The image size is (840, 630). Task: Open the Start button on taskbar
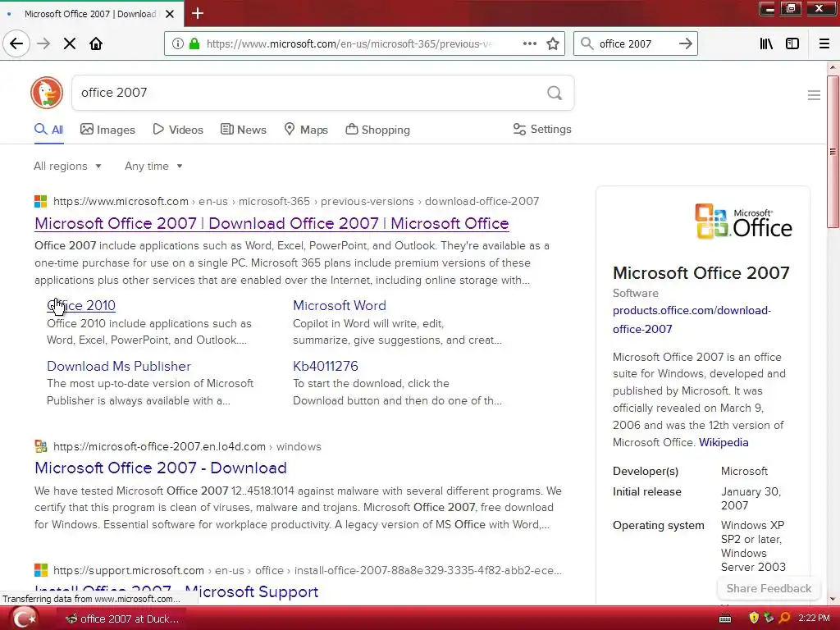[24, 619]
